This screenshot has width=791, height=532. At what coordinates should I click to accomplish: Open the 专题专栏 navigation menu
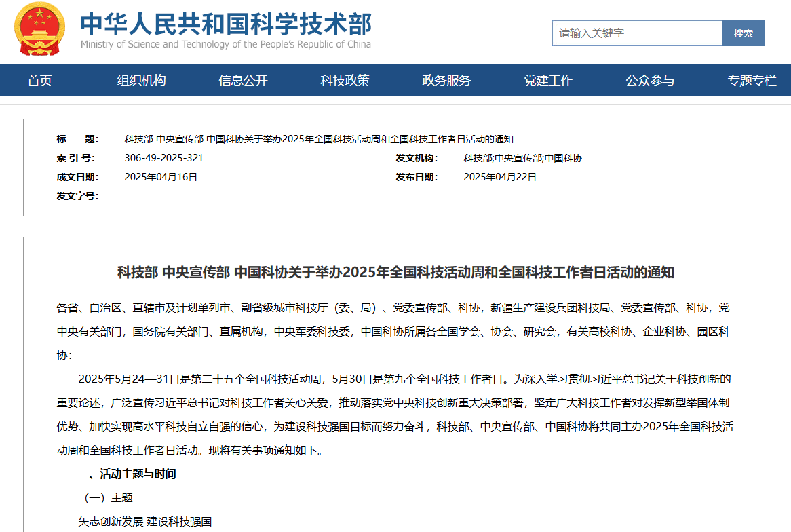tap(752, 80)
